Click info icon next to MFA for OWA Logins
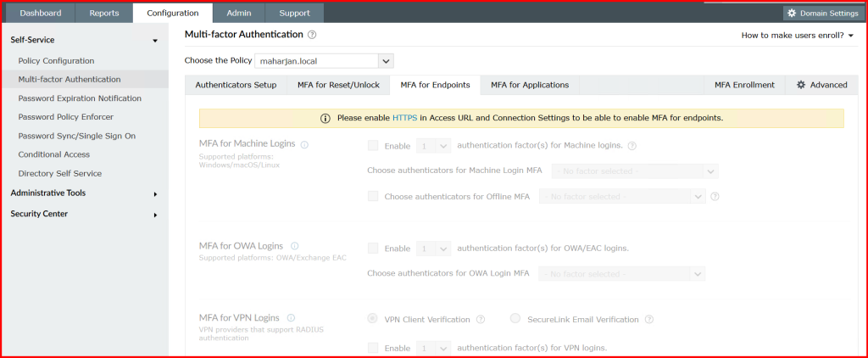 pyautogui.click(x=295, y=246)
